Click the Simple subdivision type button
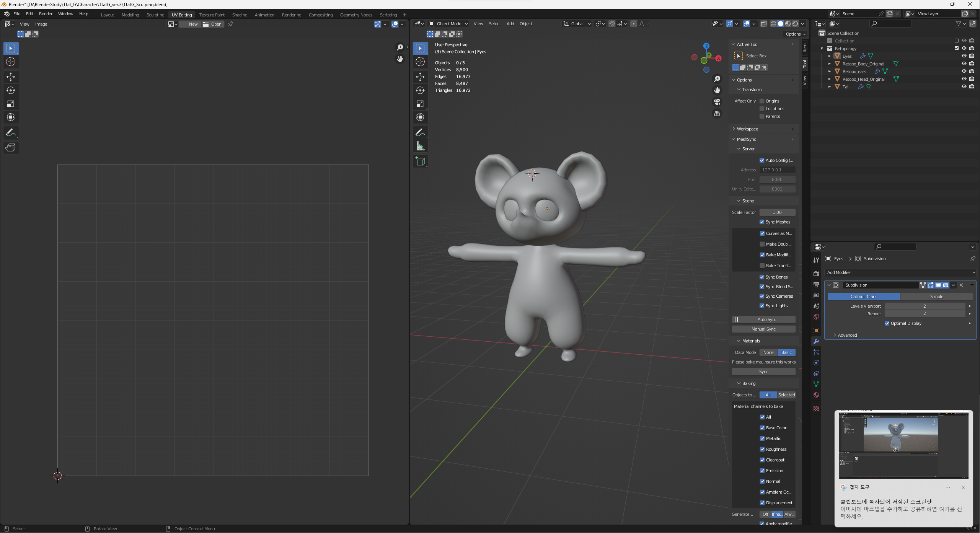 click(936, 297)
